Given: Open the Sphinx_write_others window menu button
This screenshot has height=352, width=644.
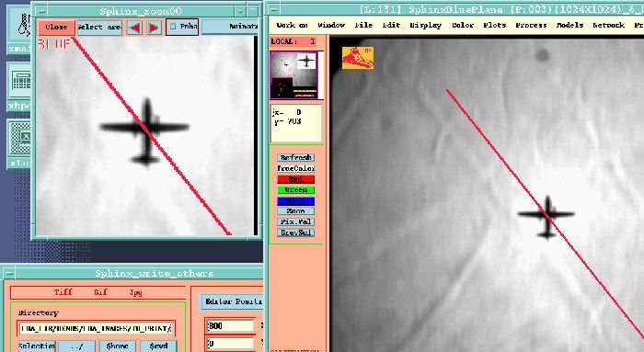Looking at the screenshot, I should point(9,274).
